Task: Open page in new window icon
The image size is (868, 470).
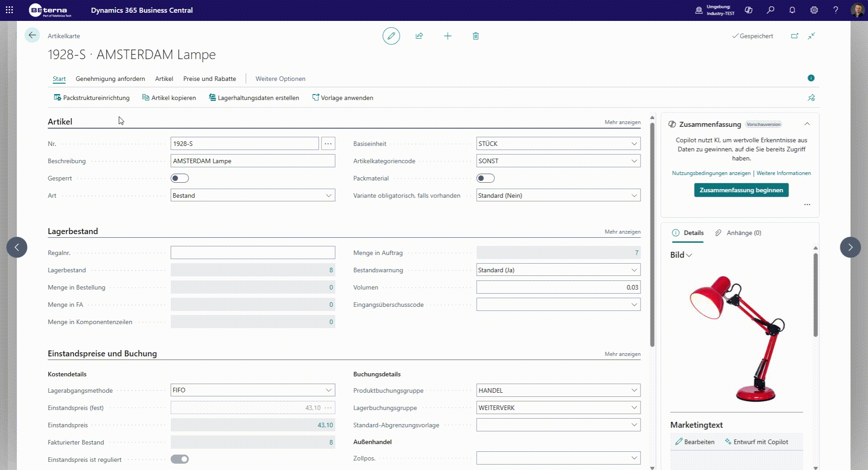Action: (x=794, y=36)
